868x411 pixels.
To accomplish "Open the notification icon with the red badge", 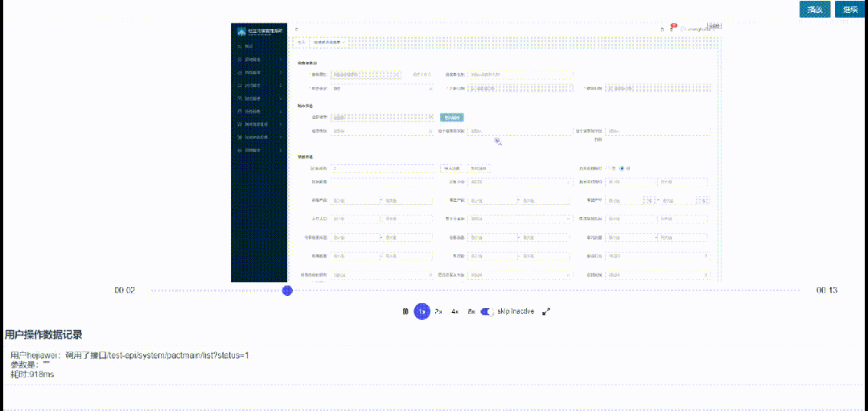I will click(672, 28).
